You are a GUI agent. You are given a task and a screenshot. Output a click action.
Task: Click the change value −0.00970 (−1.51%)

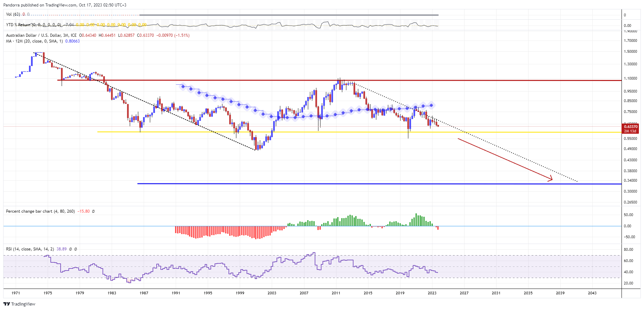click(x=173, y=35)
